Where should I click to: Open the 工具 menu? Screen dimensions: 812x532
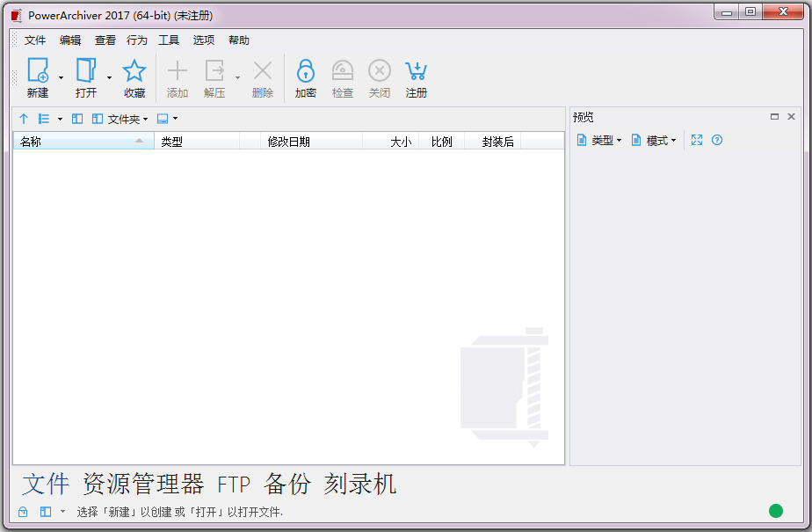click(170, 40)
